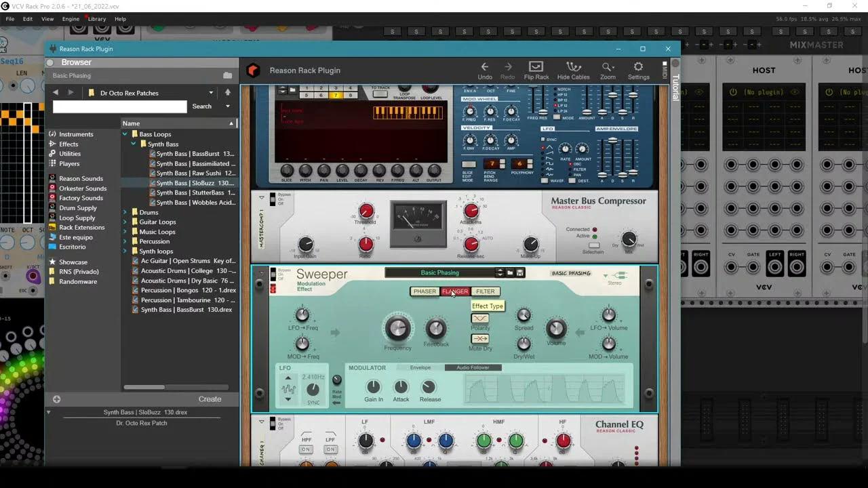Select the FILTER effect type button
The width and height of the screenshot is (868, 488).
tap(485, 291)
